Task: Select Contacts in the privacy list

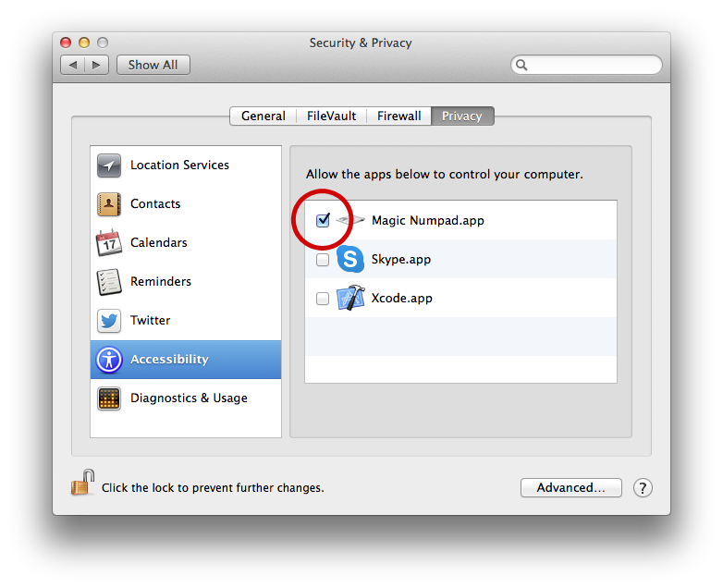Action: click(x=186, y=203)
